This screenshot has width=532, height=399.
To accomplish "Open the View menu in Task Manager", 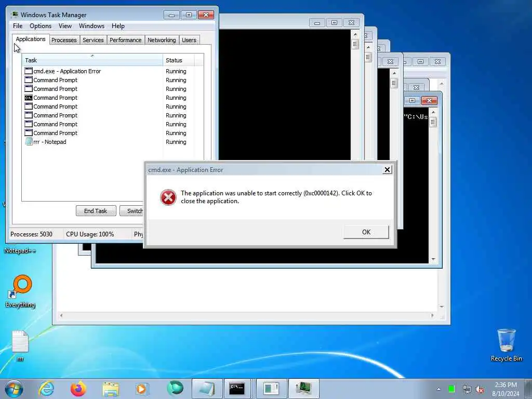I will [65, 26].
